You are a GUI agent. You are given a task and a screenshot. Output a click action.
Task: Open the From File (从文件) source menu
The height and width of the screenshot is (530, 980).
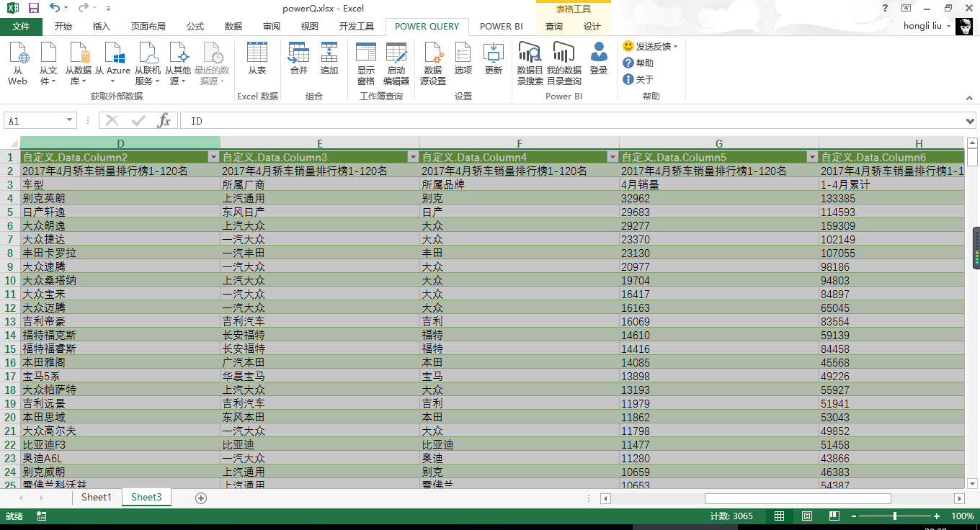(48, 63)
